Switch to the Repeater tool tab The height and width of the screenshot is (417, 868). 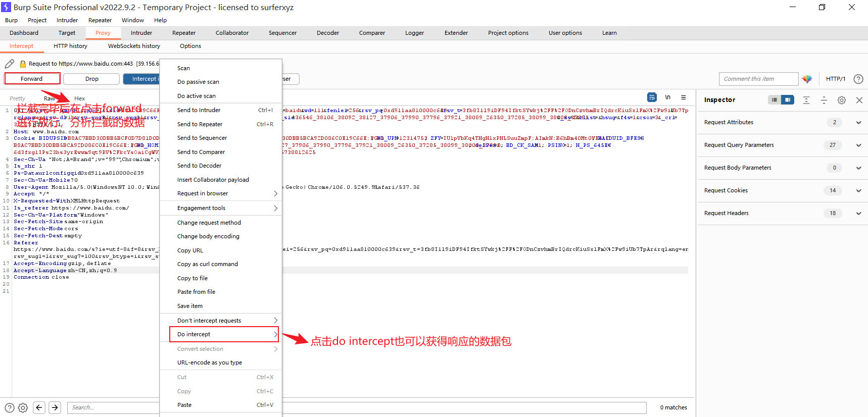pos(184,33)
